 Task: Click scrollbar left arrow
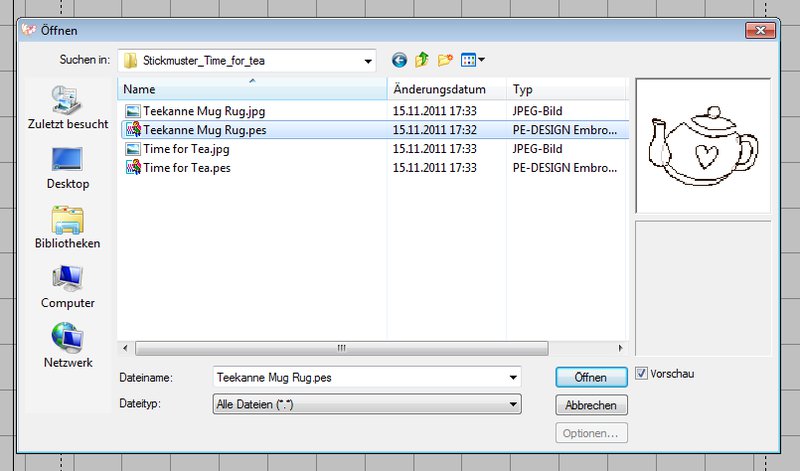126,348
